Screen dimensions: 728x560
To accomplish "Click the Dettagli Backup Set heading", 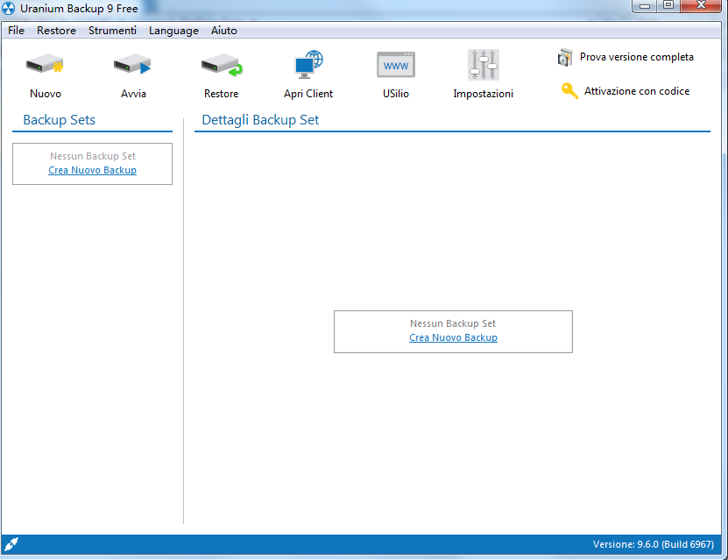I will click(260, 120).
